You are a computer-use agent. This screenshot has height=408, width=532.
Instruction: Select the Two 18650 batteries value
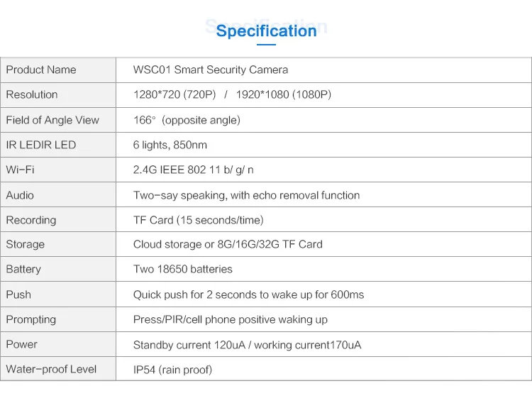pos(183,269)
